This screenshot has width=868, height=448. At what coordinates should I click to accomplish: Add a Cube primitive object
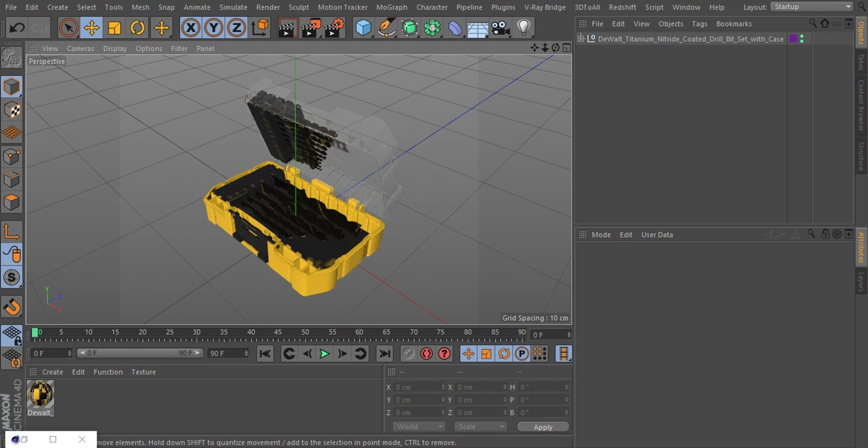pos(363,28)
